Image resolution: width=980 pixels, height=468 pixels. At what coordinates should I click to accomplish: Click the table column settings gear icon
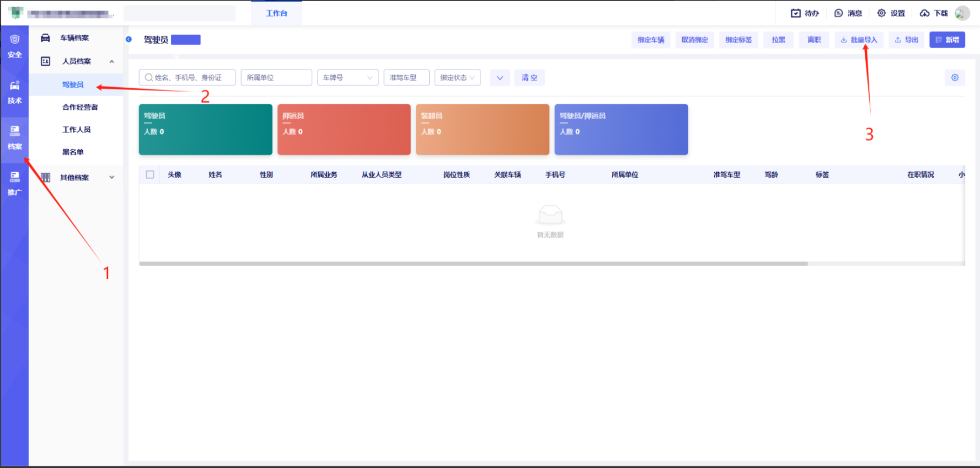click(955, 78)
